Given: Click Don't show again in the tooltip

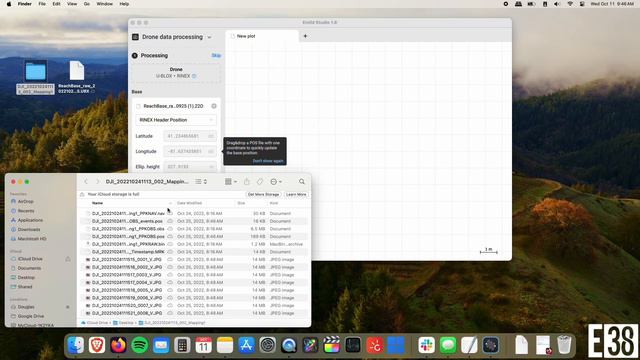Looking at the screenshot, I should [268, 161].
